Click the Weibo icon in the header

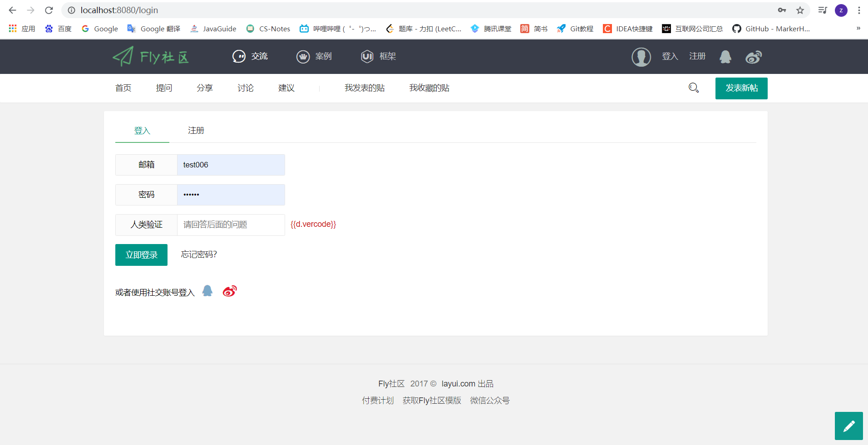[754, 57]
